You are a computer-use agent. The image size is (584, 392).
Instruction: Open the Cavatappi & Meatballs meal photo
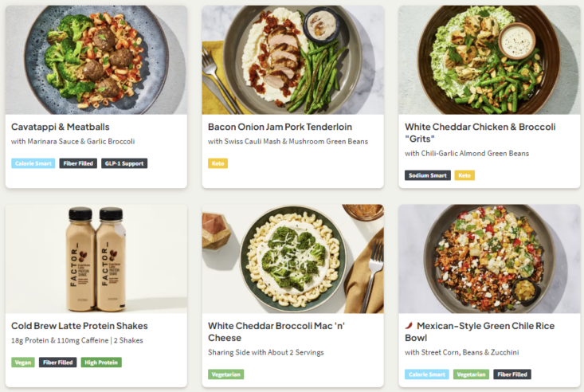96,60
